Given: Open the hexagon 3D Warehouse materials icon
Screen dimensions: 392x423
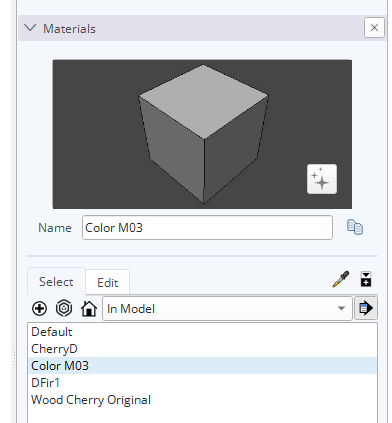Looking at the screenshot, I should point(64,308).
